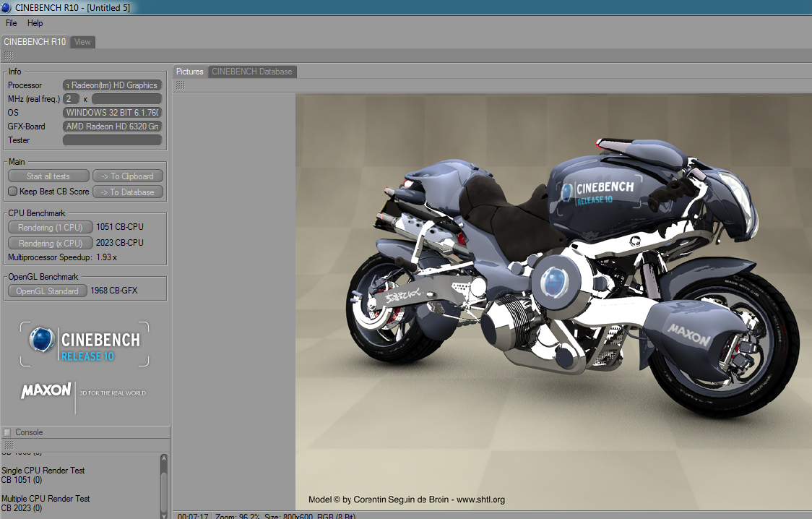This screenshot has height=519, width=812.
Task: Click the Multiprocessor Speedup 1.93 x value
Action: [x=106, y=257]
